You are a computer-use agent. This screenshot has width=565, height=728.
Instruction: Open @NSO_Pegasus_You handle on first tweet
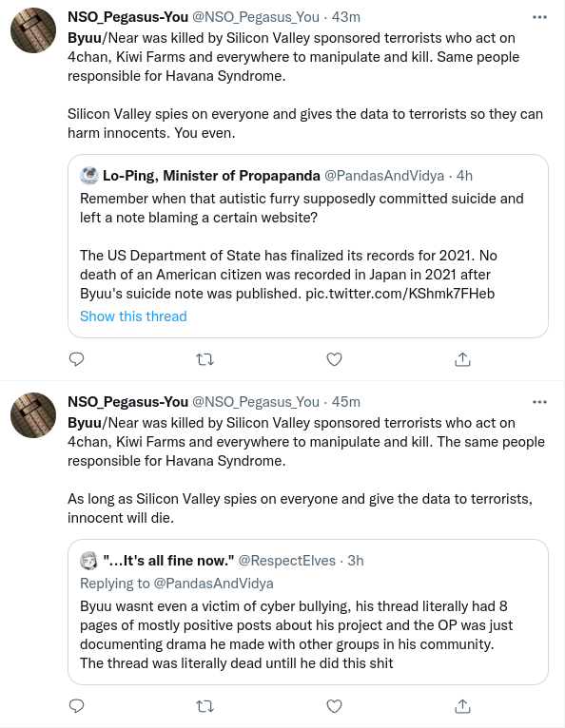[x=256, y=17]
